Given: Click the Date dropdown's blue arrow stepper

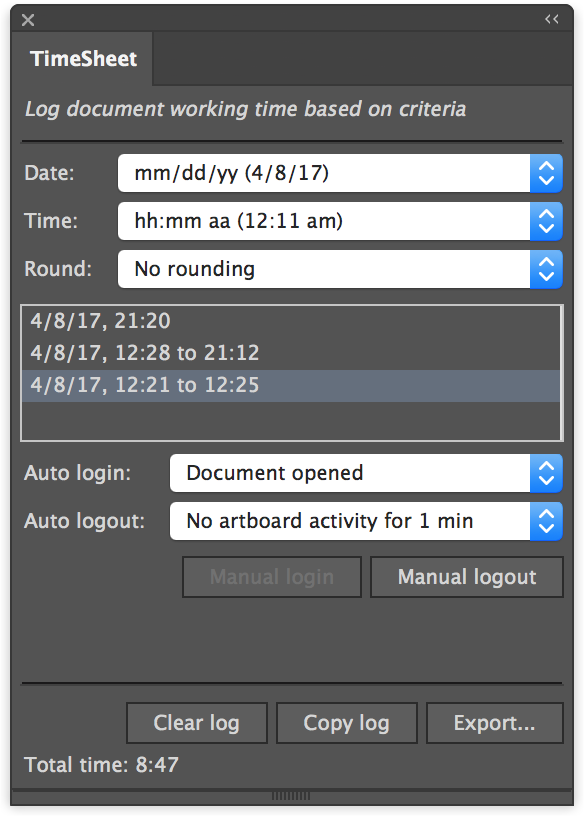Looking at the screenshot, I should 546,173.
